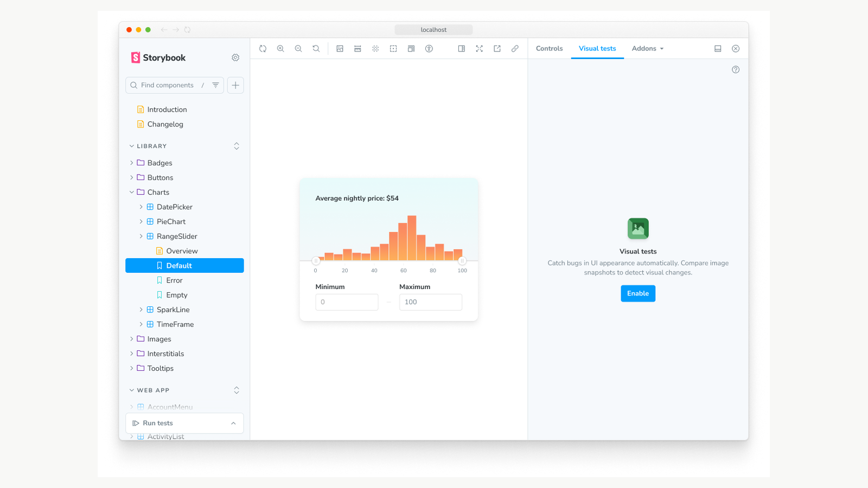Zoom out of the story preview
The width and height of the screenshot is (868, 488).
tap(298, 49)
